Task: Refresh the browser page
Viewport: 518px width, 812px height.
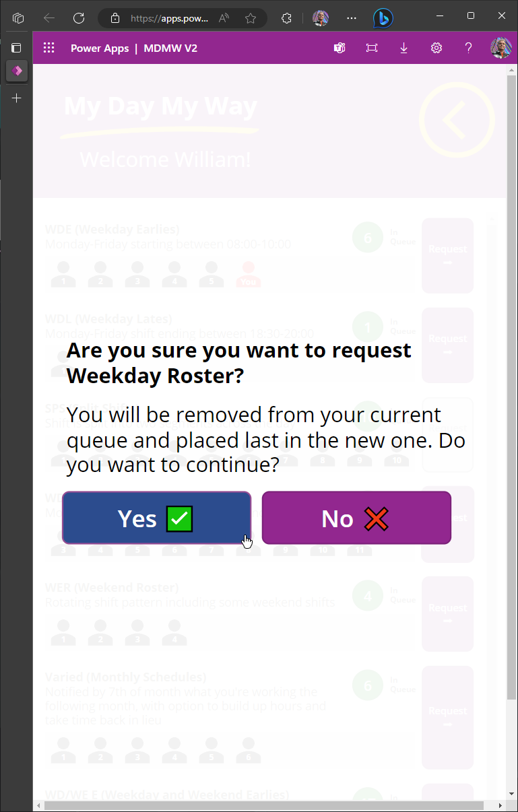Action: [79, 18]
